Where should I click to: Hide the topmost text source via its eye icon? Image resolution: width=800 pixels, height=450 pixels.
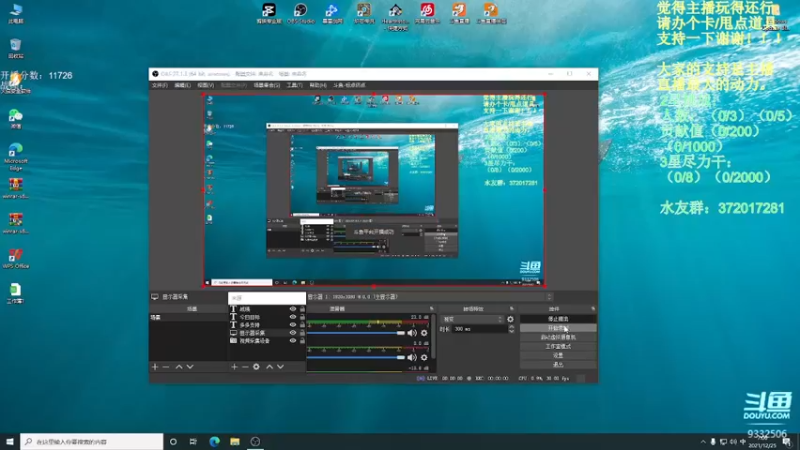(x=293, y=309)
